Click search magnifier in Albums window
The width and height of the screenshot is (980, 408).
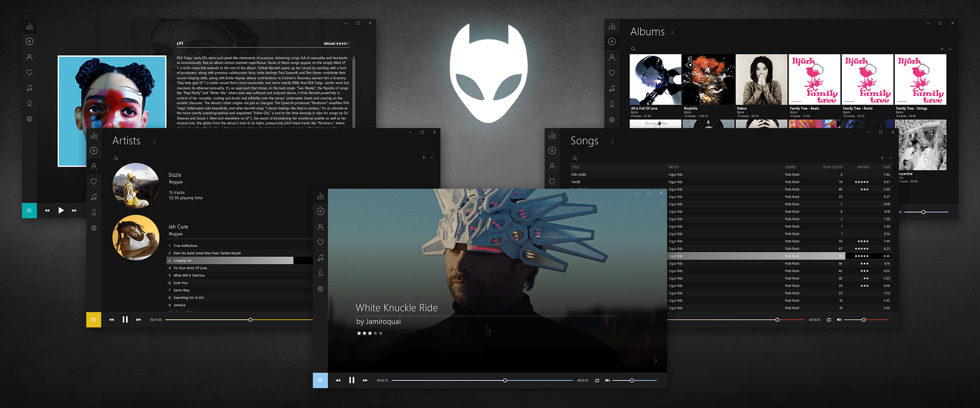633,49
